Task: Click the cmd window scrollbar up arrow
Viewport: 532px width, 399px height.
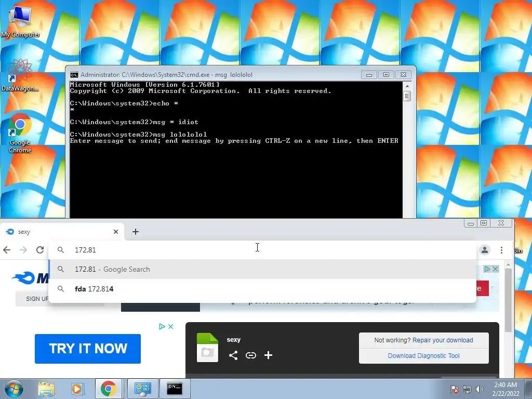Action: click(x=407, y=86)
